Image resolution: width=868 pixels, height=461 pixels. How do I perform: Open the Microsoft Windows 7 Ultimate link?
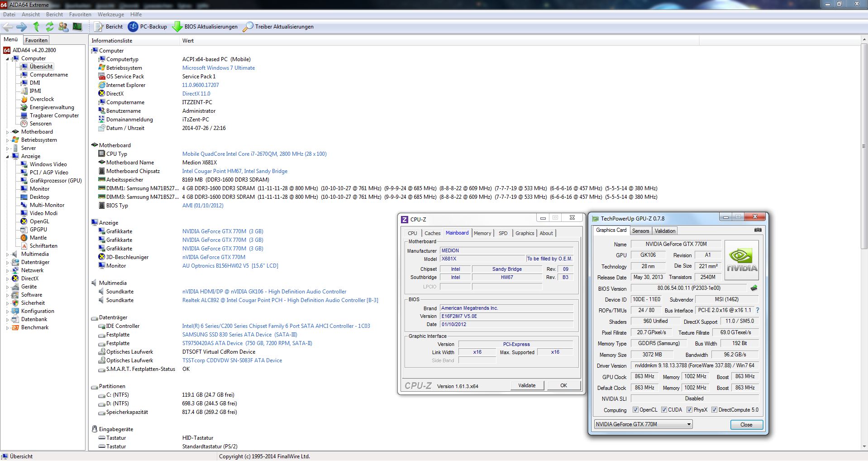(219, 68)
